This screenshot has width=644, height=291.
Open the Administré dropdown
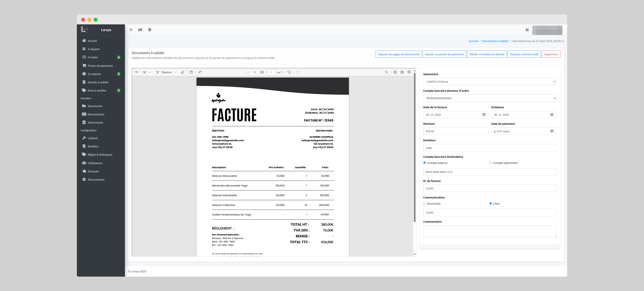click(x=489, y=82)
